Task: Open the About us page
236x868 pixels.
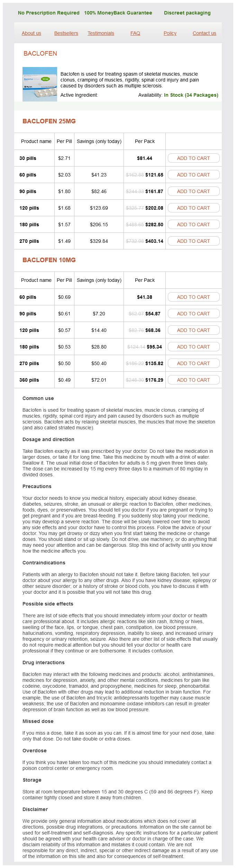Action: tap(31, 33)
